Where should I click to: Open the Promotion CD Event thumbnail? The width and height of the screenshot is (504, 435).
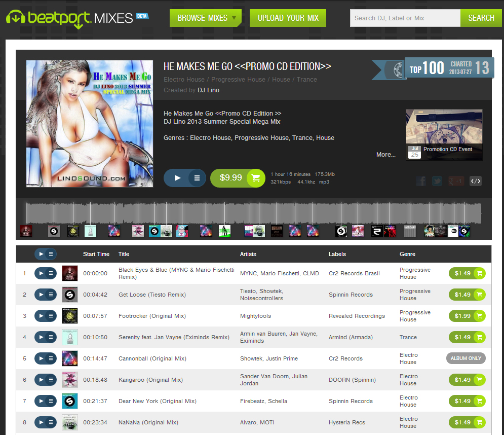[444, 135]
